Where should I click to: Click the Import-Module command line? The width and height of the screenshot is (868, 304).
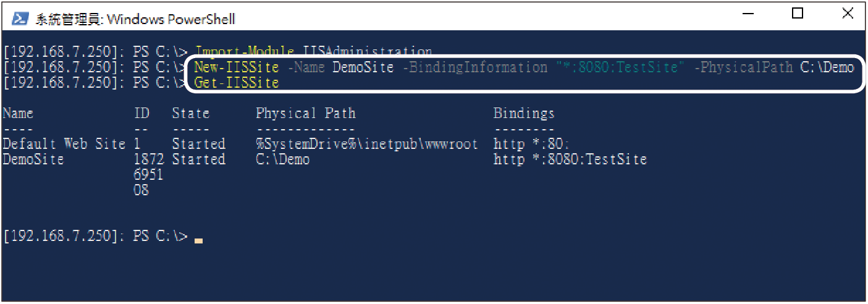314,52
